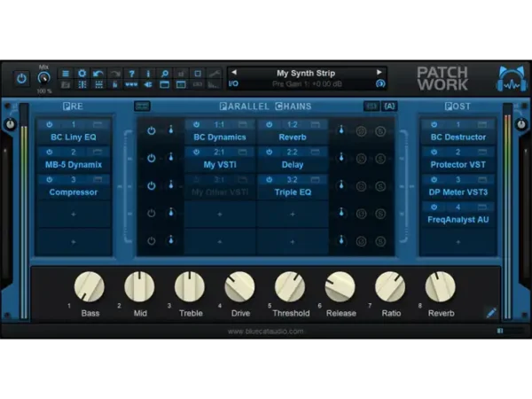Open the settings gear icon
Image resolution: width=532 pixels, height=399 pixels.
pos(82,74)
